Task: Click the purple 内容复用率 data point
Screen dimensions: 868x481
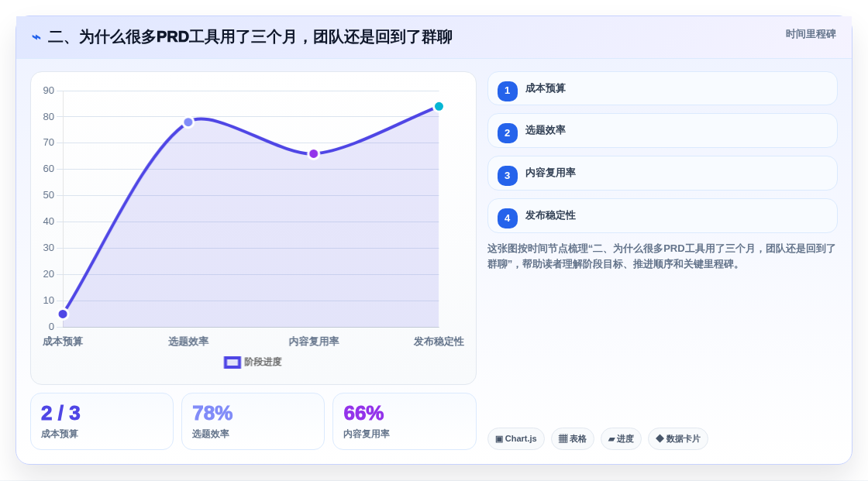Action: pos(313,153)
